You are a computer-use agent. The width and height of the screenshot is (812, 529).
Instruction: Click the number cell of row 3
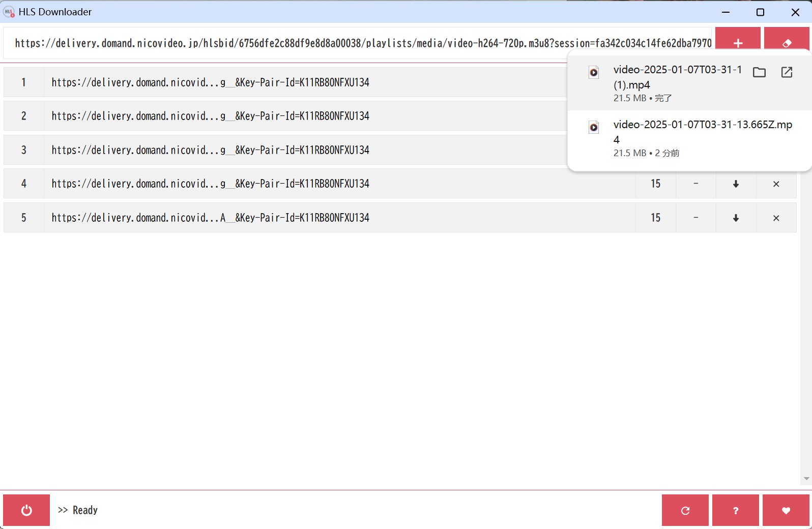(x=23, y=150)
